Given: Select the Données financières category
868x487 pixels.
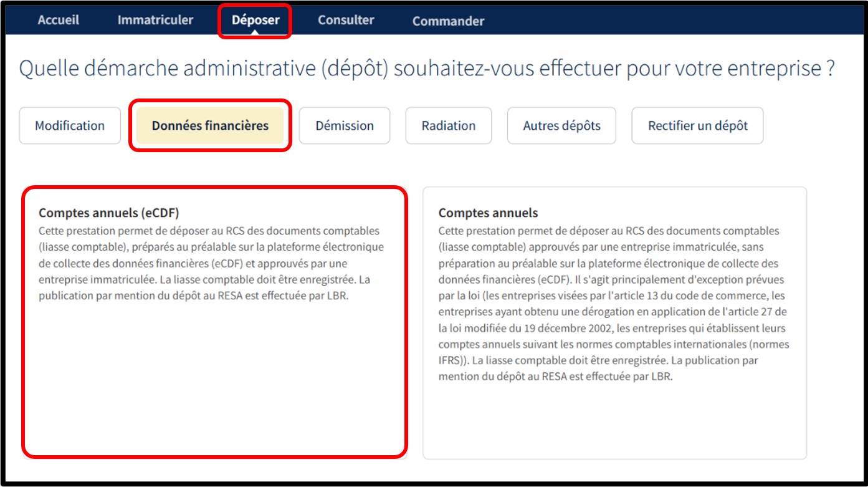Looking at the screenshot, I should [x=210, y=126].
